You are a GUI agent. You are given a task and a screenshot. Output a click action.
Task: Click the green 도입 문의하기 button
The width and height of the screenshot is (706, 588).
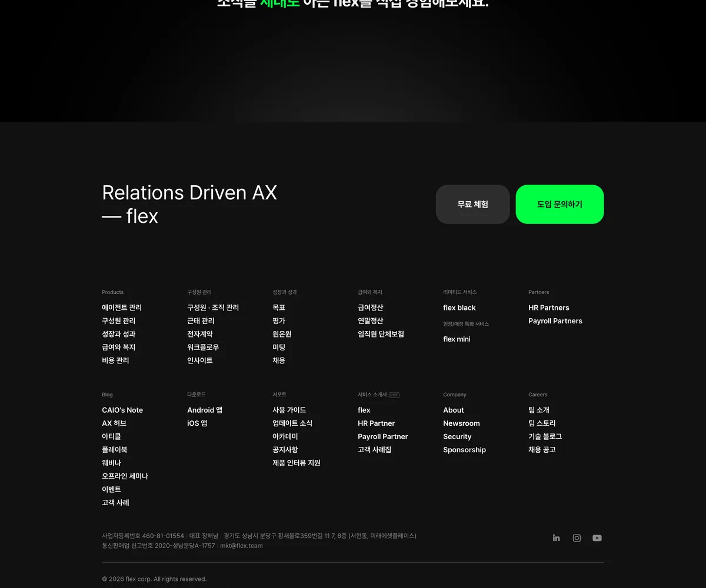click(560, 204)
